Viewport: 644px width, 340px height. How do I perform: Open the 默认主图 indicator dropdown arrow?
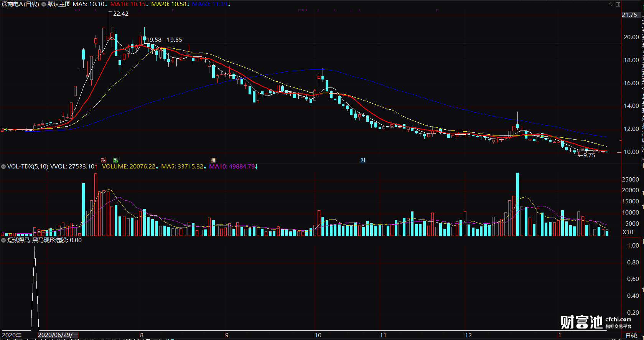tap(44, 4)
